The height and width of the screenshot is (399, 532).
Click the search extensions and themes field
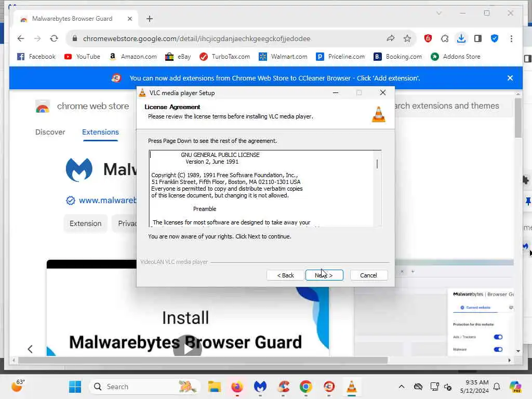(x=454, y=106)
